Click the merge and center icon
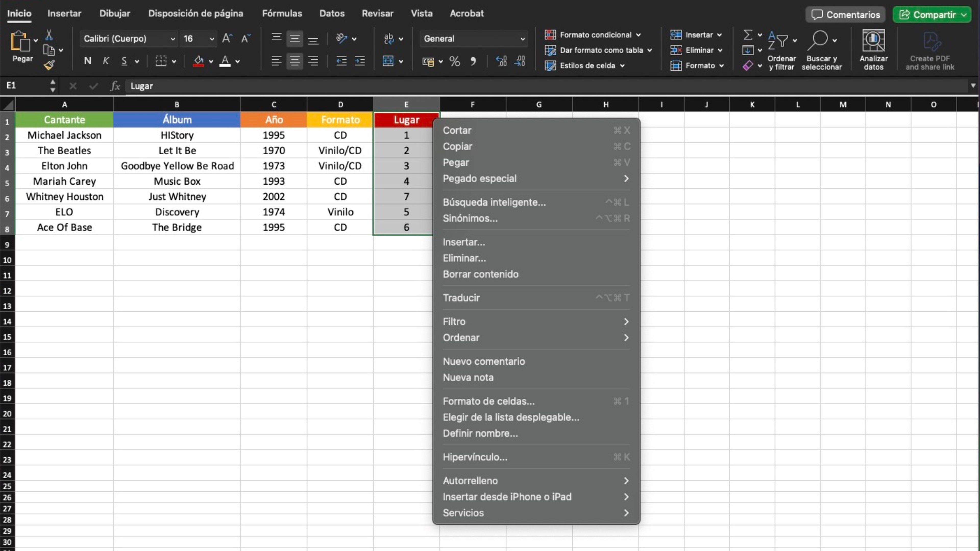 [388, 61]
